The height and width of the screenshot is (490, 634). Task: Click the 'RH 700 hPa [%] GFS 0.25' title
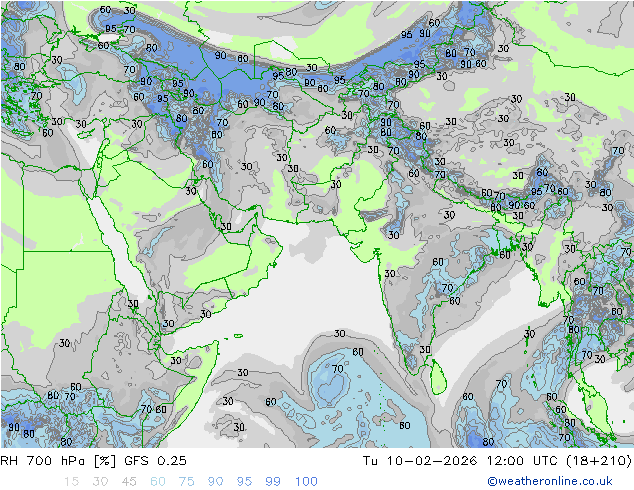(x=93, y=460)
